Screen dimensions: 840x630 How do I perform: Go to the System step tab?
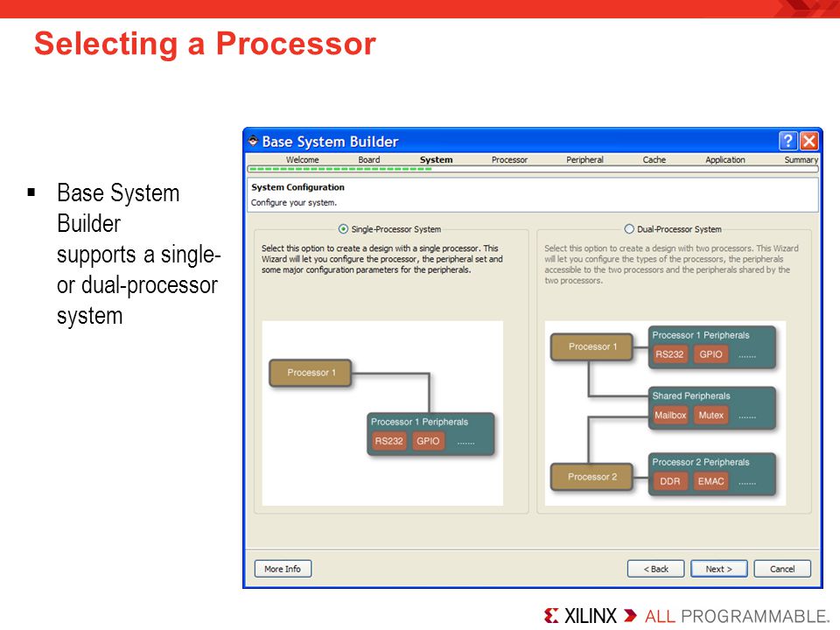pos(436,159)
